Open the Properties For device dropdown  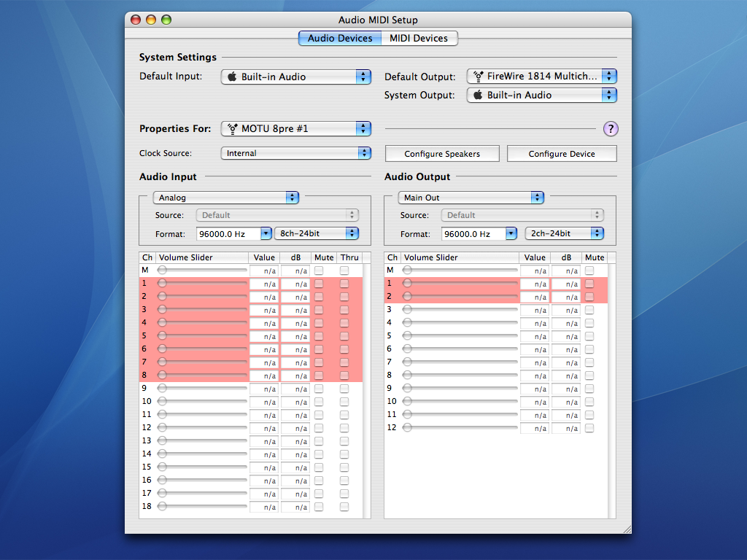[x=296, y=128]
